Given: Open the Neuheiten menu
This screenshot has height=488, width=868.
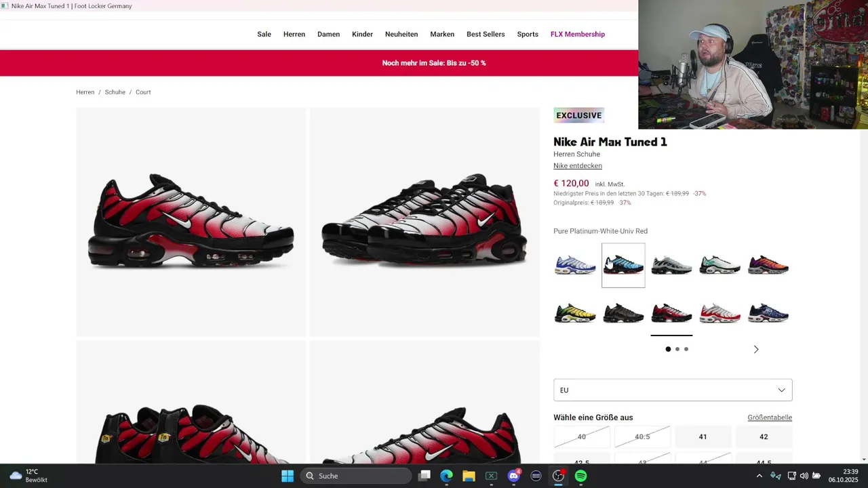Looking at the screenshot, I should pyautogui.click(x=401, y=34).
